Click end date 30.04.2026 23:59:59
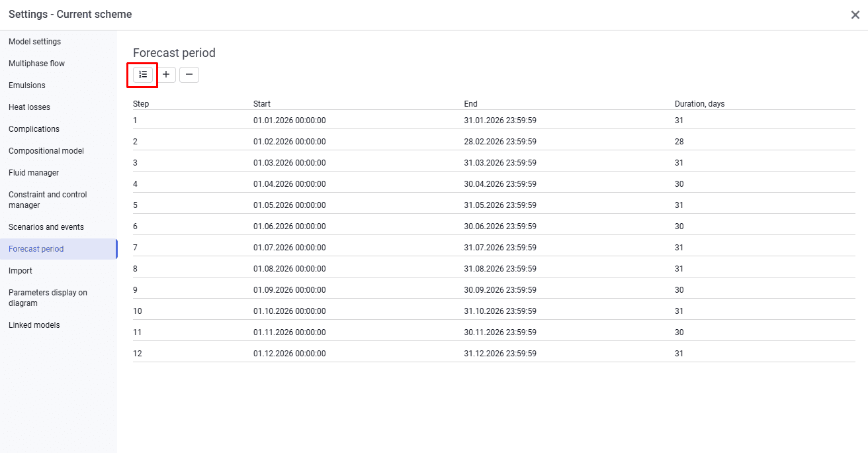The width and height of the screenshot is (868, 453). click(500, 184)
